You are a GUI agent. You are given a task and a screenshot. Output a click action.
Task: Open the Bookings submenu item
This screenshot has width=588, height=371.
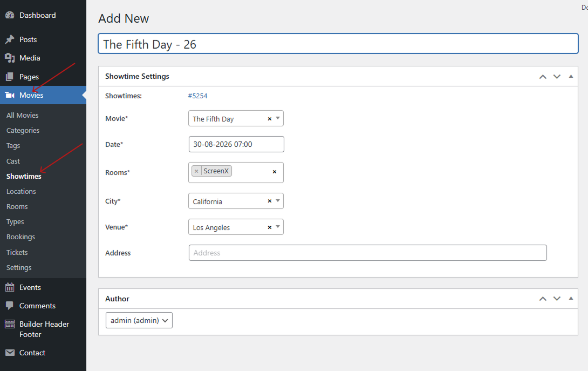click(x=20, y=237)
